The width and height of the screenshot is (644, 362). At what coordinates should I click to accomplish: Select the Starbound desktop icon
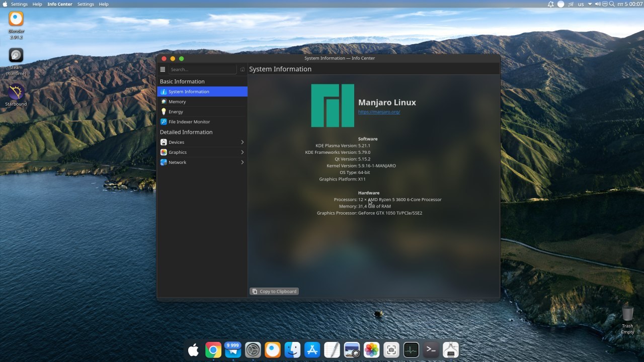[x=16, y=93]
